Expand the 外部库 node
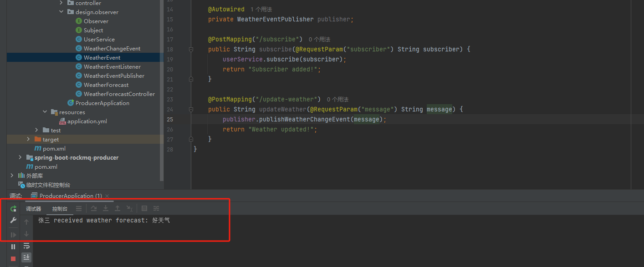 click(12, 176)
